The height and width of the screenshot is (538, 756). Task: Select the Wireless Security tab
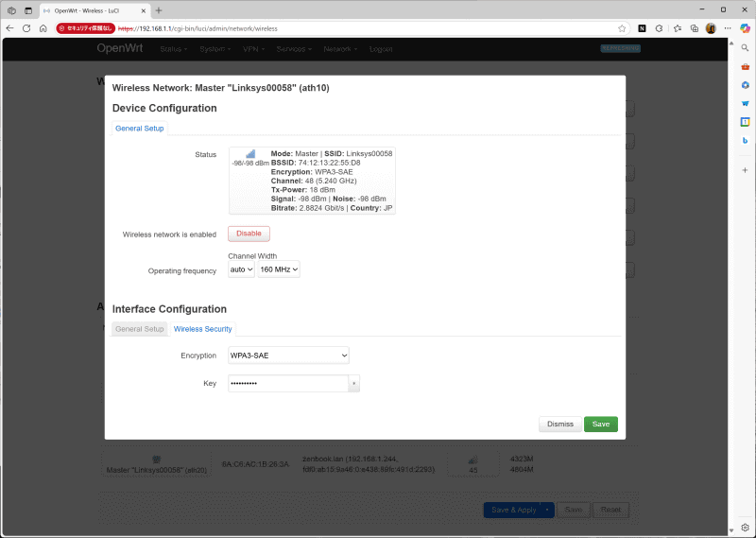(202, 329)
